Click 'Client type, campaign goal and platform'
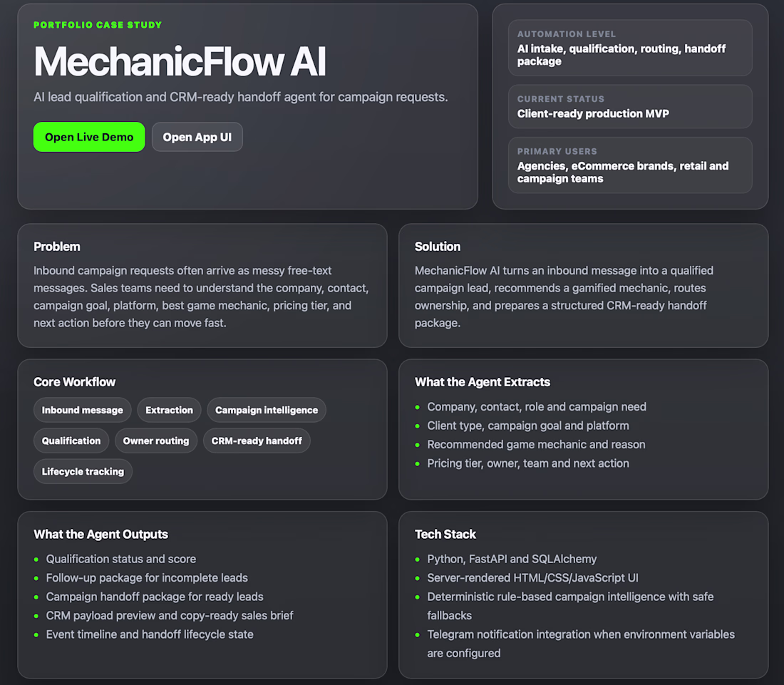 pyautogui.click(x=528, y=426)
